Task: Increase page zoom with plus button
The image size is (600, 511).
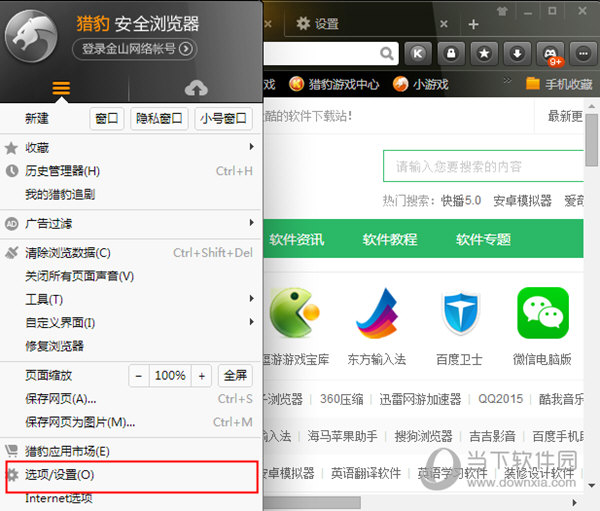Action: point(202,376)
